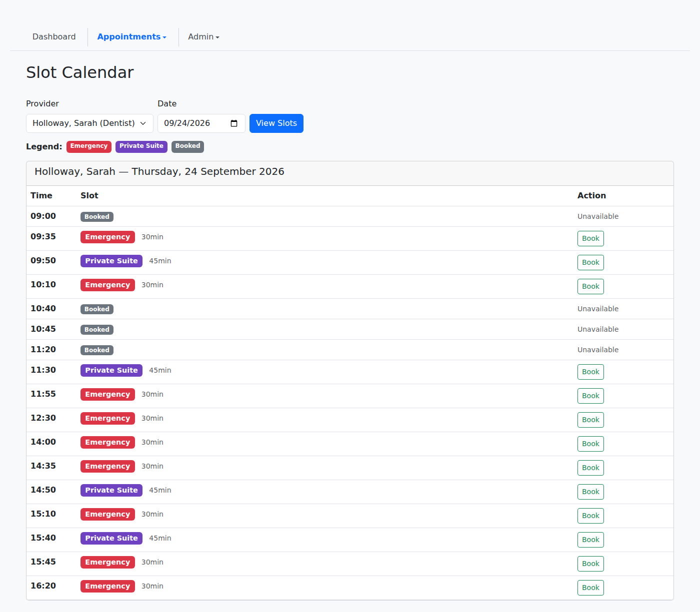Screen dimensions: 700x612
Task: Click the View Slots button
Action: pyautogui.click(x=276, y=123)
